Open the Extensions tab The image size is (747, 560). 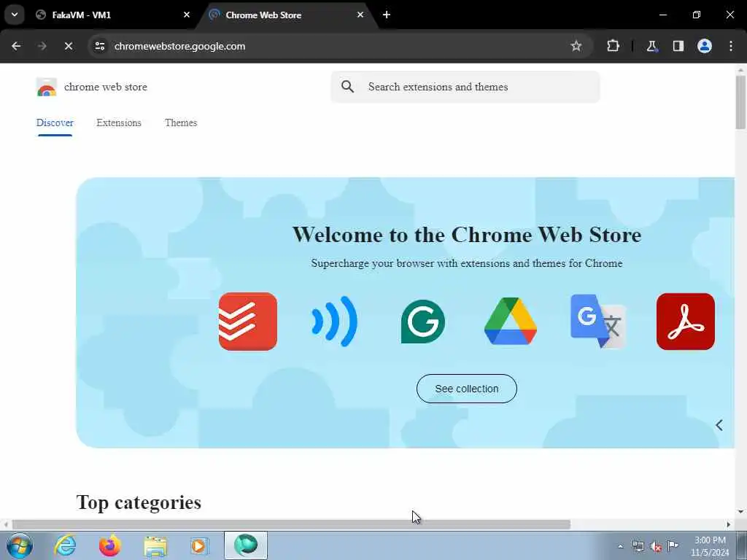[x=119, y=122]
